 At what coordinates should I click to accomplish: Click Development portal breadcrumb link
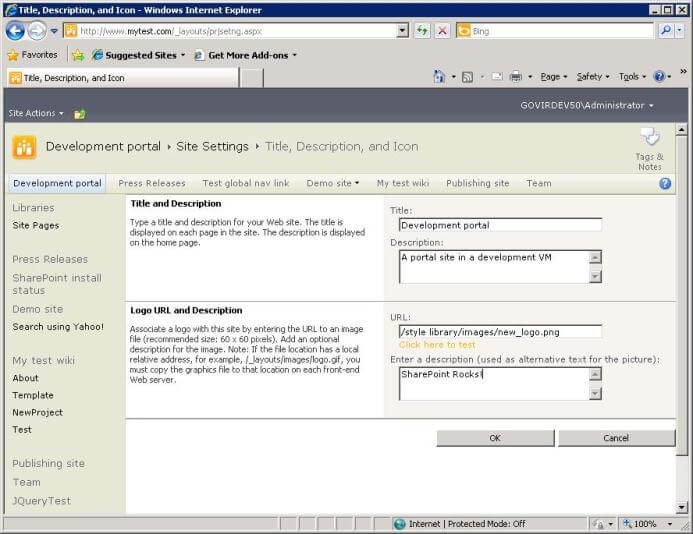(103, 146)
